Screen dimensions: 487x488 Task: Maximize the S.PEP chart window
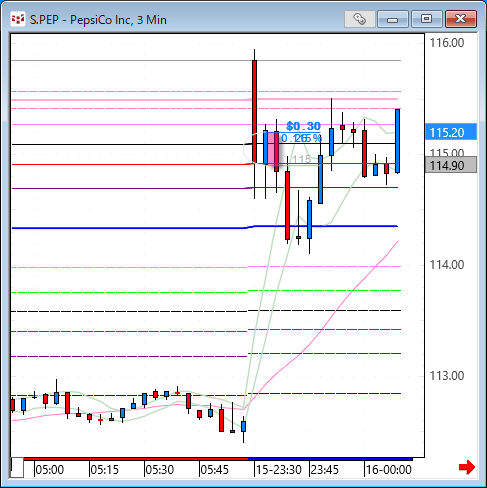click(427, 19)
